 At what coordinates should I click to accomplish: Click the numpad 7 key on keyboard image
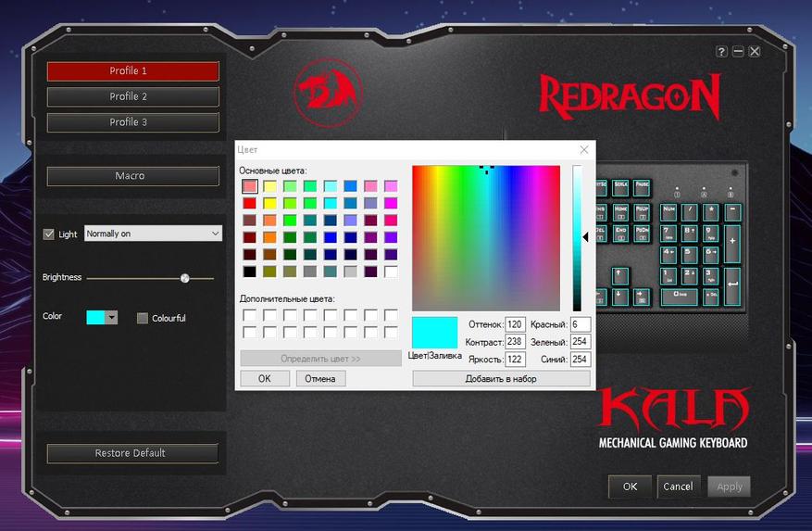click(x=668, y=234)
